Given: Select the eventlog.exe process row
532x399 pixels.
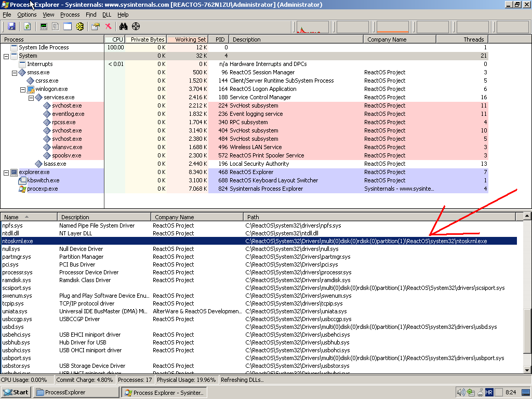Looking at the screenshot, I should pos(244,114).
